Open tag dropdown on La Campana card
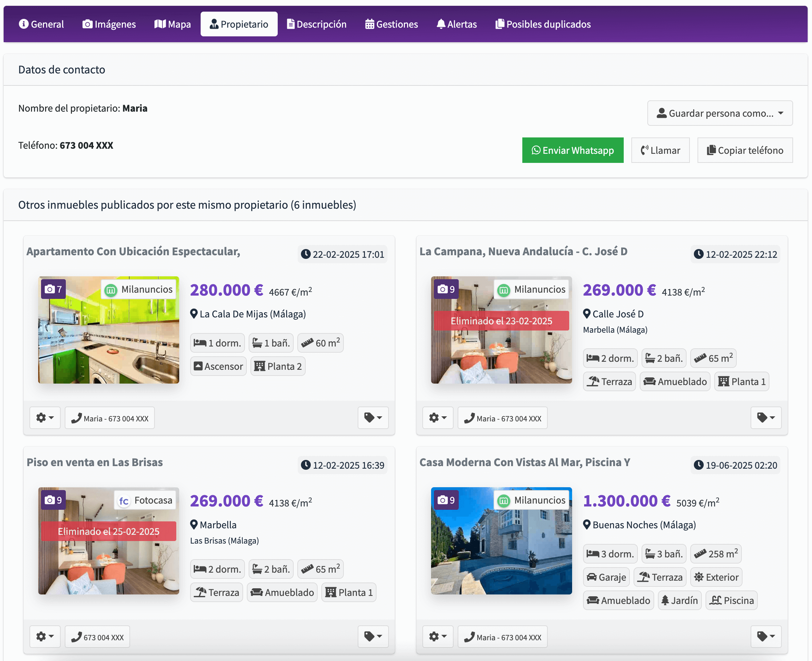812x661 pixels. click(x=765, y=418)
